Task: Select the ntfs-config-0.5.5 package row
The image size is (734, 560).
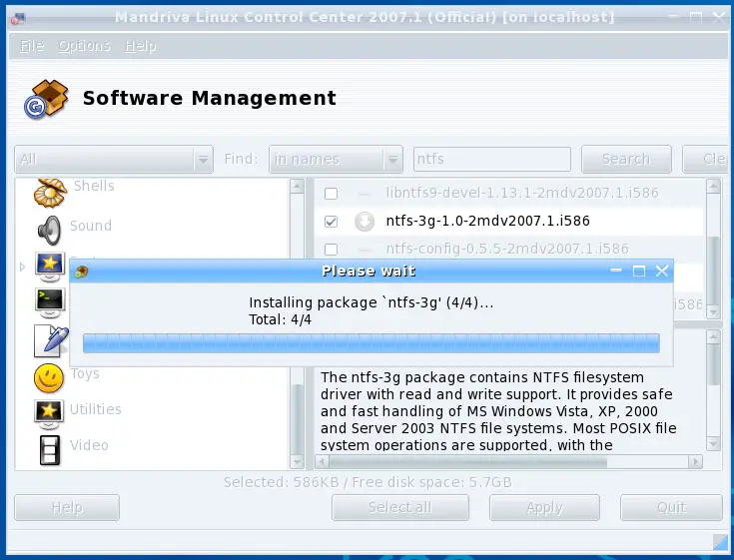Action: pyautogui.click(x=507, y=249)
